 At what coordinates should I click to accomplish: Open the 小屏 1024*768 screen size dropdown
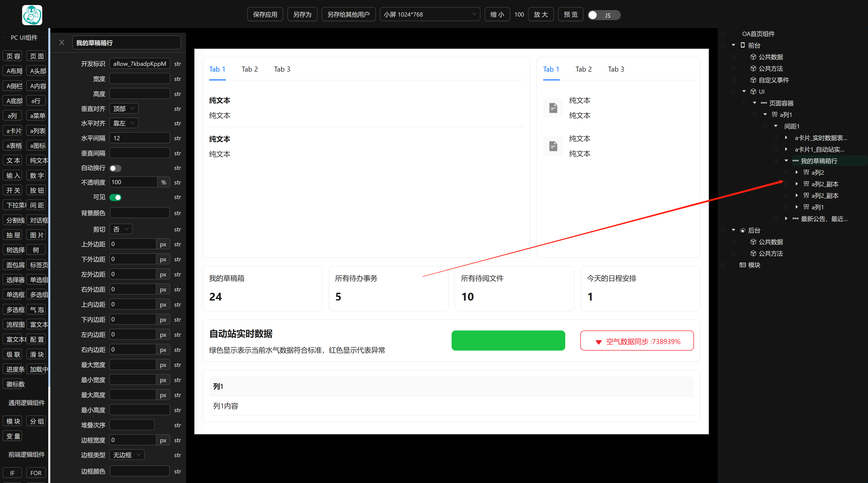pyautogui.click(x=430, y=15)
